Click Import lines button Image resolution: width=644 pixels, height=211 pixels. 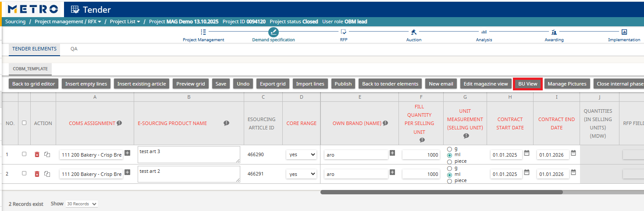(x=310, y=84)
